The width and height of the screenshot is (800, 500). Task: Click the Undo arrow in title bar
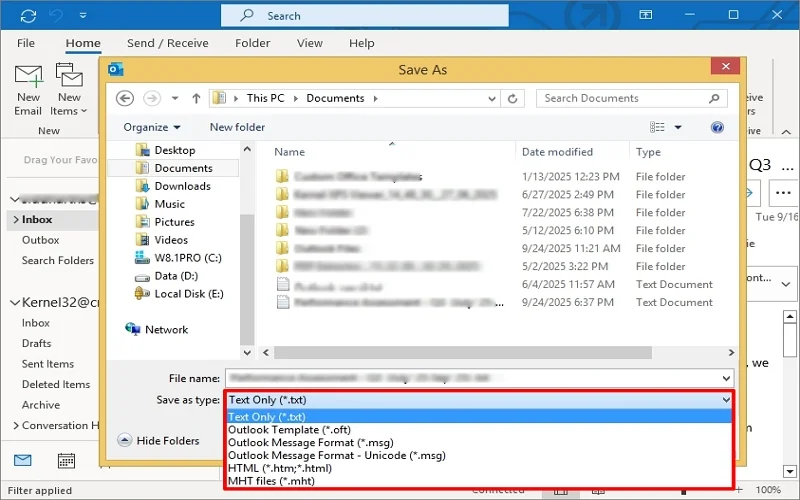coord(56,15)
